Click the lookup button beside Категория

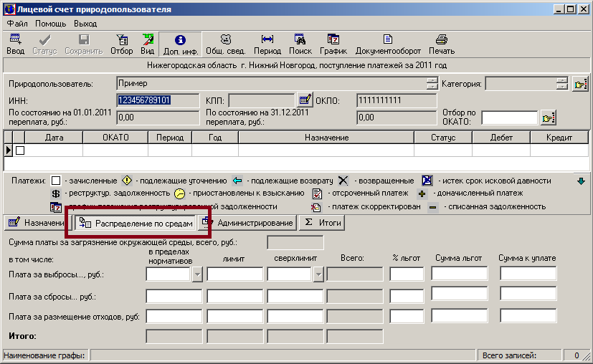(581, 85)
